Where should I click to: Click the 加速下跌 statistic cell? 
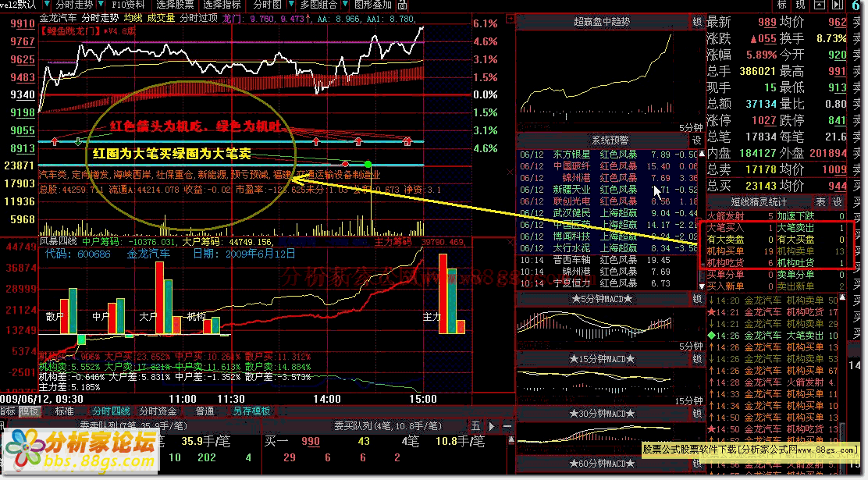(810, 216)
